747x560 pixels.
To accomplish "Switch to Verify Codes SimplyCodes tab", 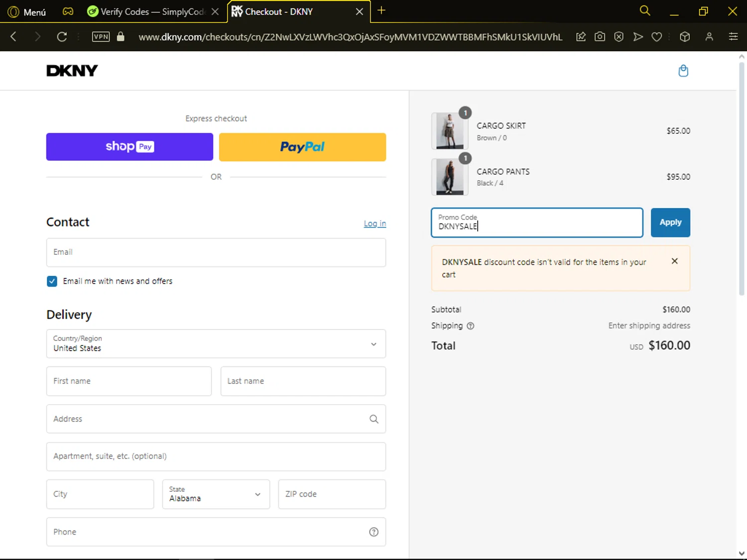I will click(146, 11).
